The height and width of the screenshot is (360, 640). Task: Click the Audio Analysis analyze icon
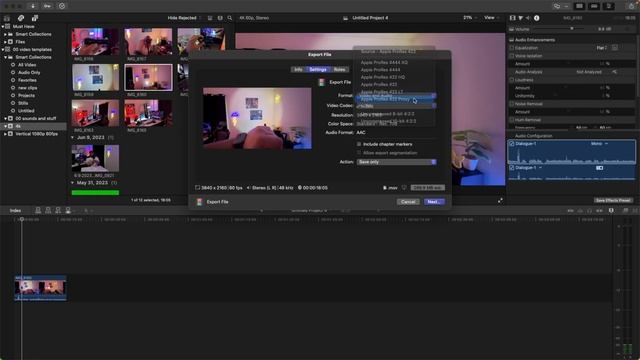(614, 72)
